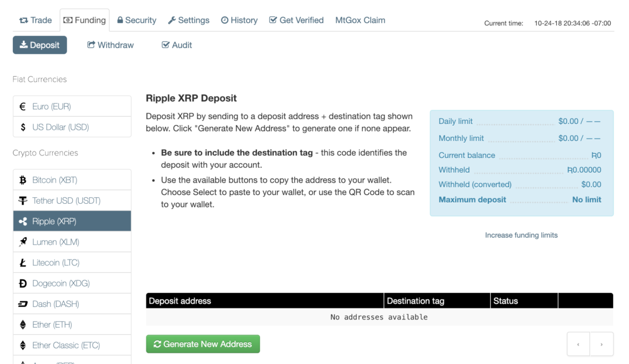Click the Monthly limit row

(x=520, y=138)
